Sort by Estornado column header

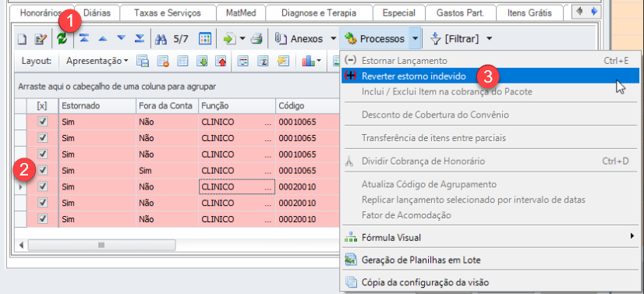[97, 106]
